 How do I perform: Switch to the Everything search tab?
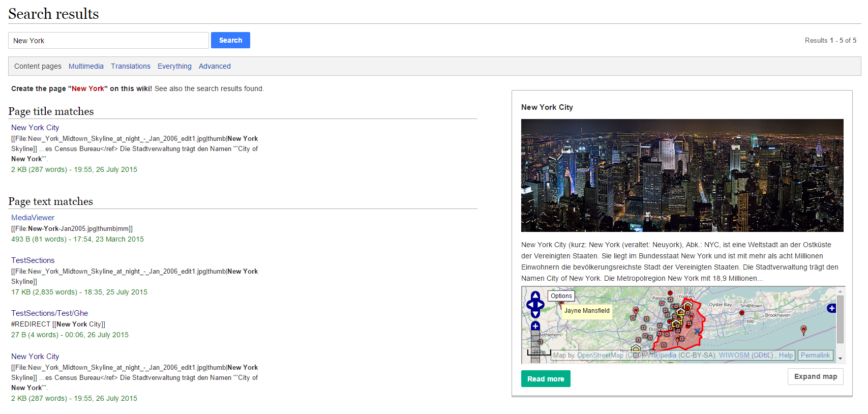tap(174, 66)
